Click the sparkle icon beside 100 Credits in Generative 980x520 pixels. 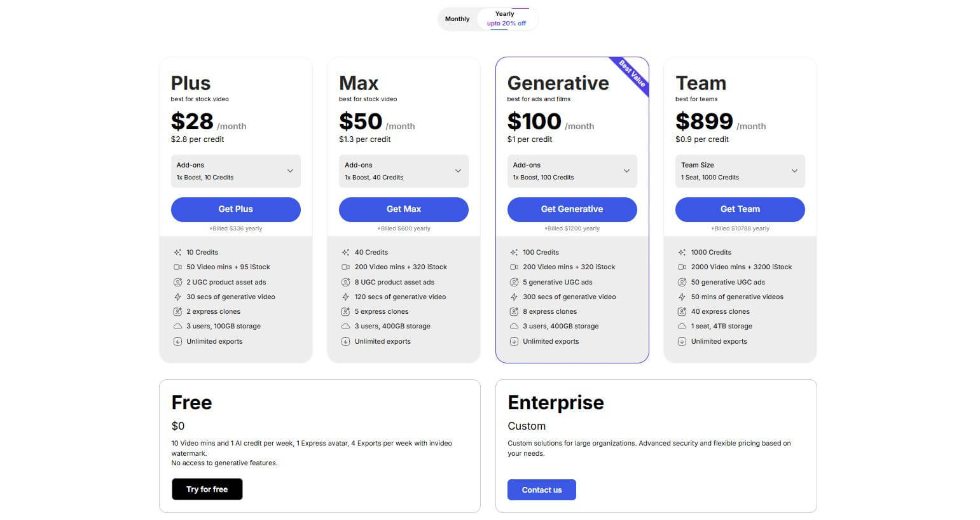tap(514, 252)
